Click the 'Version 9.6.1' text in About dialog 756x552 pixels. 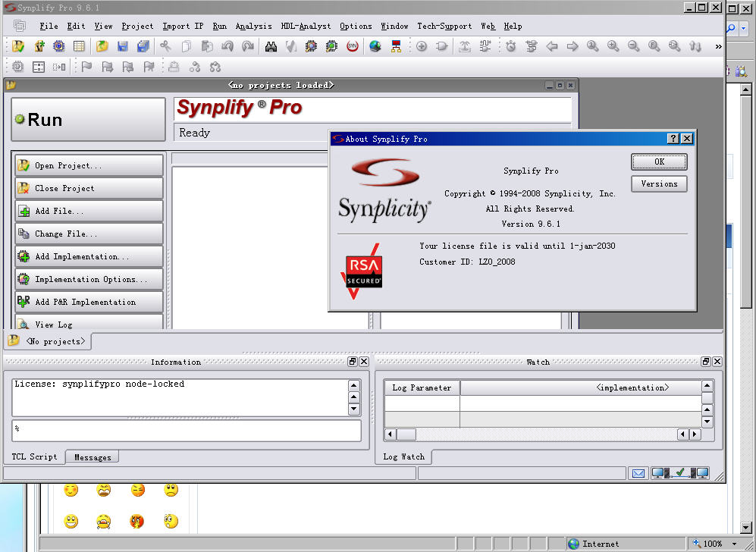pos(530,224)
